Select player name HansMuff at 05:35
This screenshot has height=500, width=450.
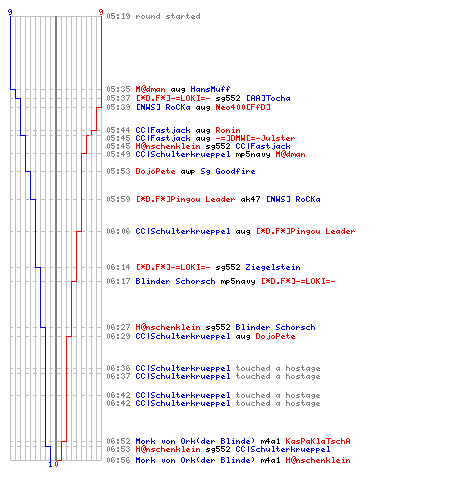click(210, 89)
